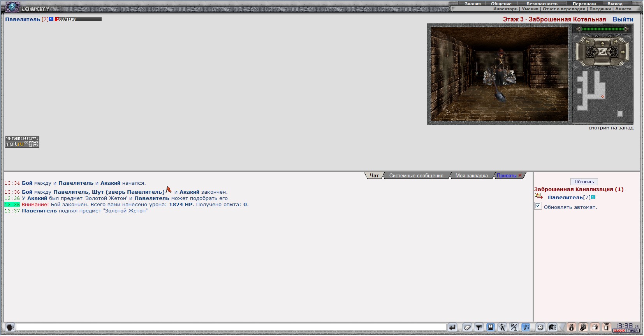Click the center refresh button of movement pad

602,52
